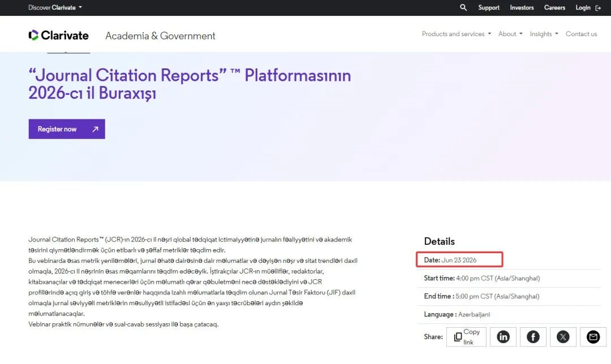Viewport: 611px width, 364px height.
Task: Click the Clarivate logo
Action: coord(58,36)
